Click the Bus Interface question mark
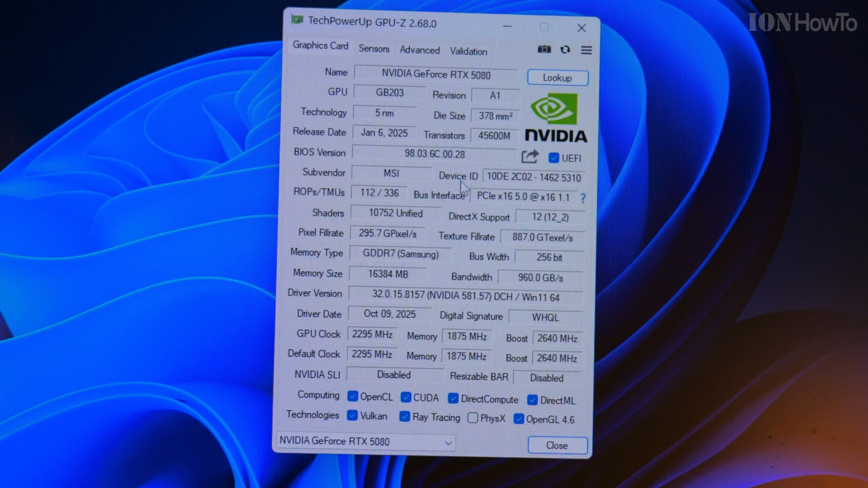The width and height of the screenshot is (868, 488). click(x=583, y=198)
